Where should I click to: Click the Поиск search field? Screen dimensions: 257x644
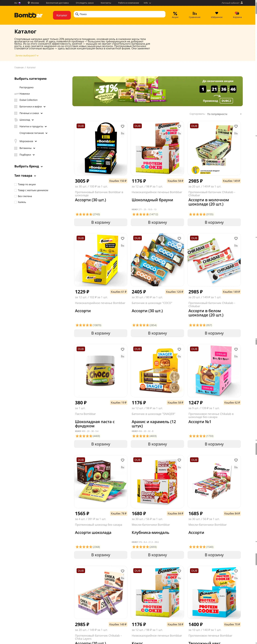point(120,14)
